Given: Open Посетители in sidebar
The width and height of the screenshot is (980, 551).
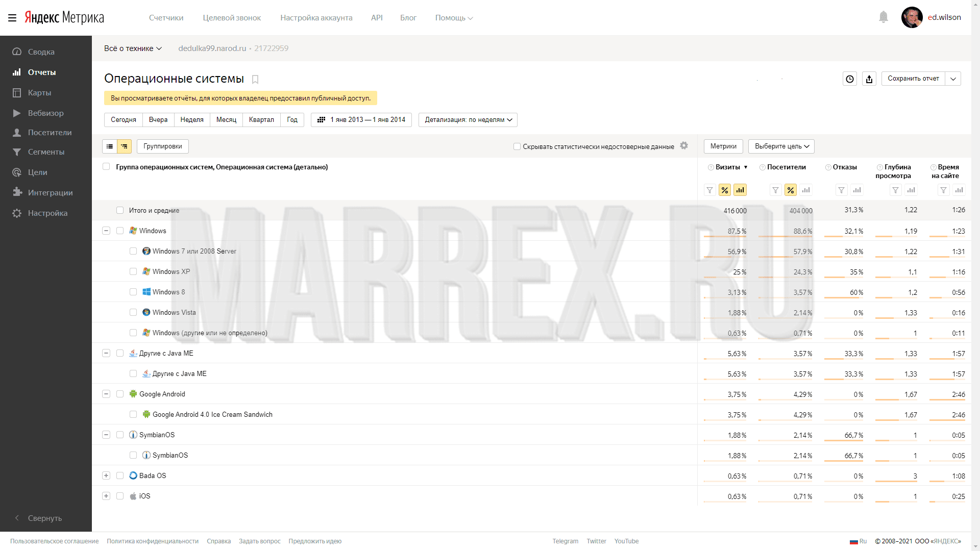Looking at the screenshot, I should (50, 133).
